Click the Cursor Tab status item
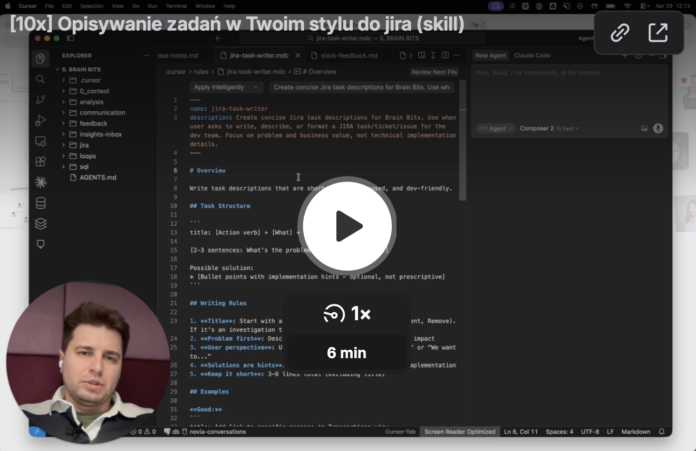Screen dimensions: 696x451 point(400,431)
